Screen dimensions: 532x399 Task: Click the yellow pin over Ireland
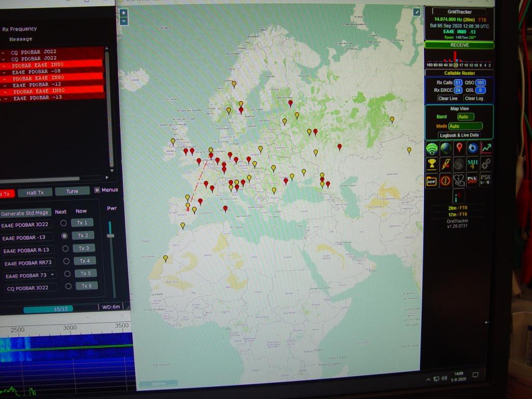(173, 142)
